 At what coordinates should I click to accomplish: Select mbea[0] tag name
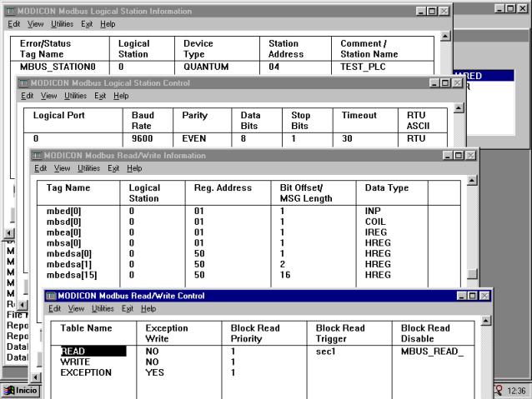coord(63,232)
